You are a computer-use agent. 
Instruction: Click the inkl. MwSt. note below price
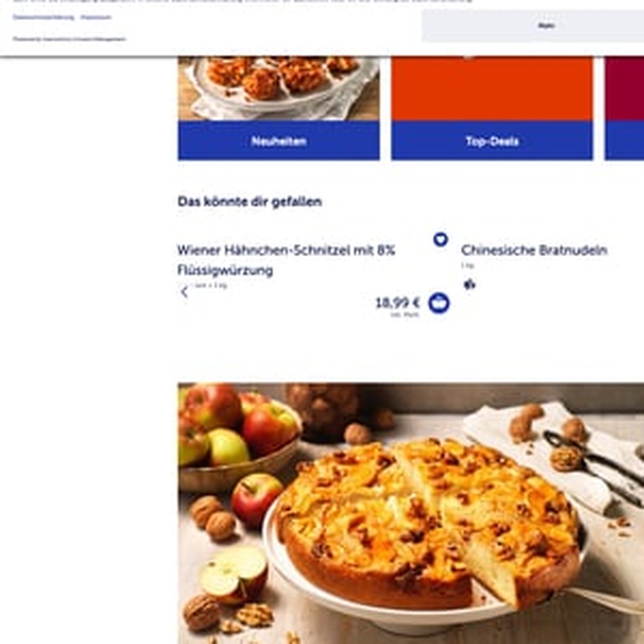(x=405, y=315)
